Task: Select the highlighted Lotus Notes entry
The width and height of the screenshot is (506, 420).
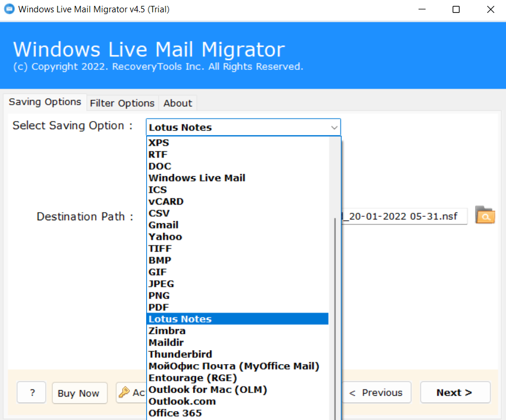Action: 238,319
